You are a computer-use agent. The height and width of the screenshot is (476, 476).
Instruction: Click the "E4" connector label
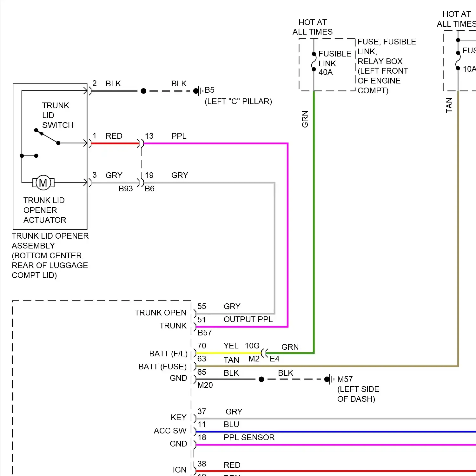(274, 359)
